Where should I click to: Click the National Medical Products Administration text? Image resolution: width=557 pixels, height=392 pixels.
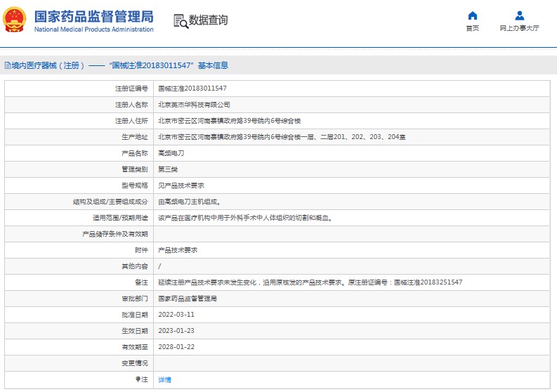click(x=93, y=30)
